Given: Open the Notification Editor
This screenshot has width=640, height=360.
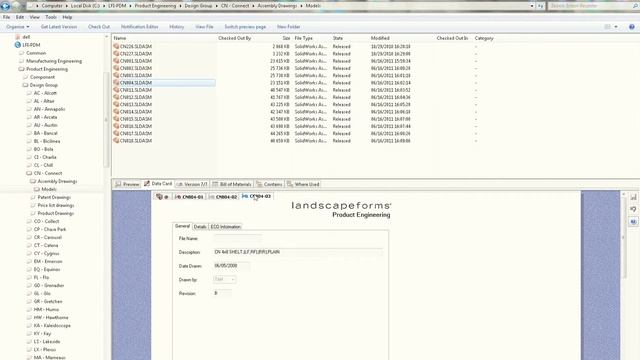Looking at the screenshot, I should coord(140,27).
